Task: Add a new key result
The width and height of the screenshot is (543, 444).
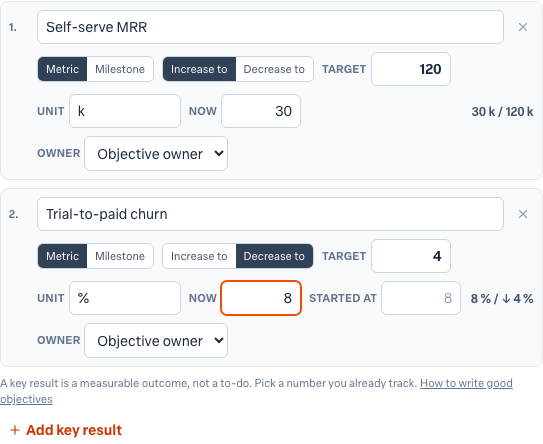Action: pos(66,430)
